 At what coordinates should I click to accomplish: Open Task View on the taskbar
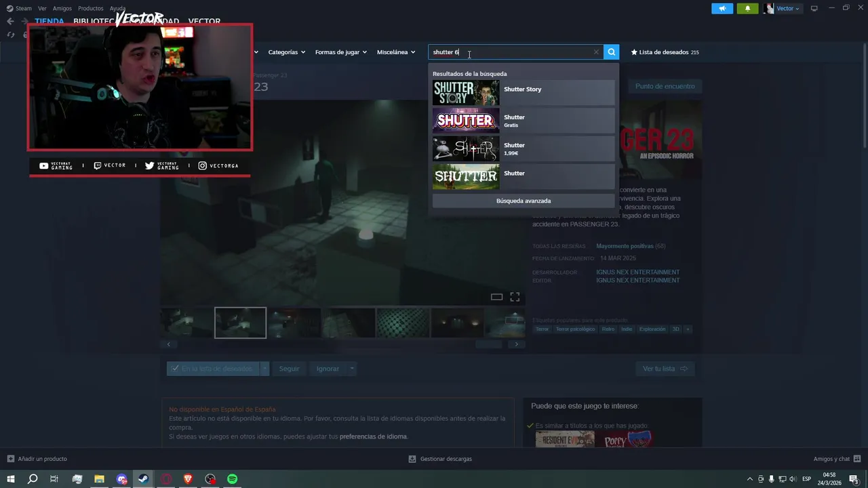[54, 479]
